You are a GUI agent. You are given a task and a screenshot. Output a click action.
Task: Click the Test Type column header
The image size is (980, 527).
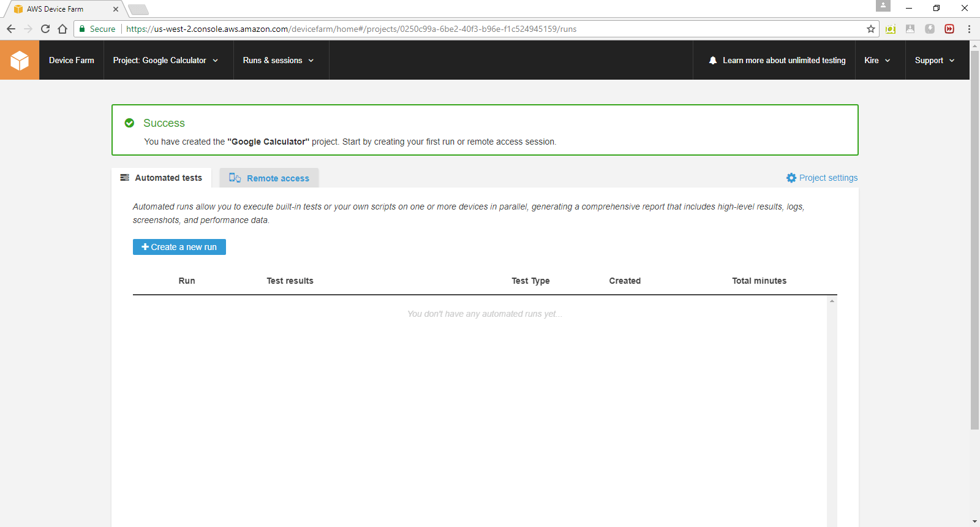(530, 281)
